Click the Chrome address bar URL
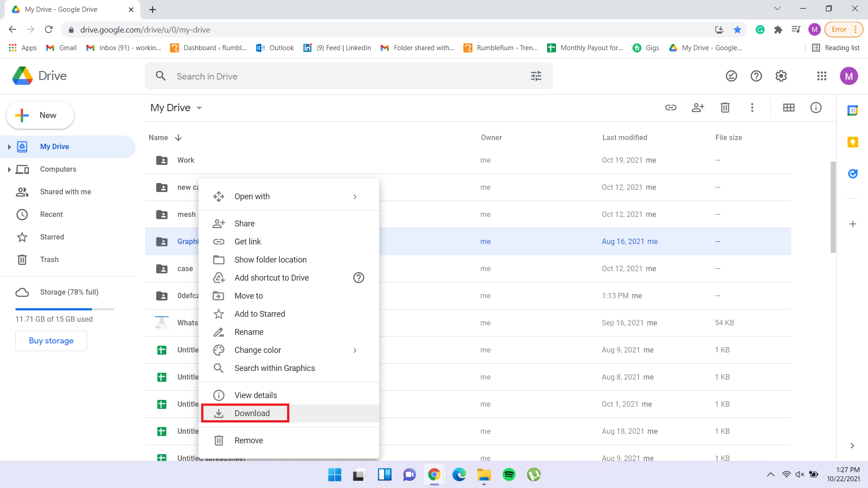868x488 pixels. (x=145, y=30)
